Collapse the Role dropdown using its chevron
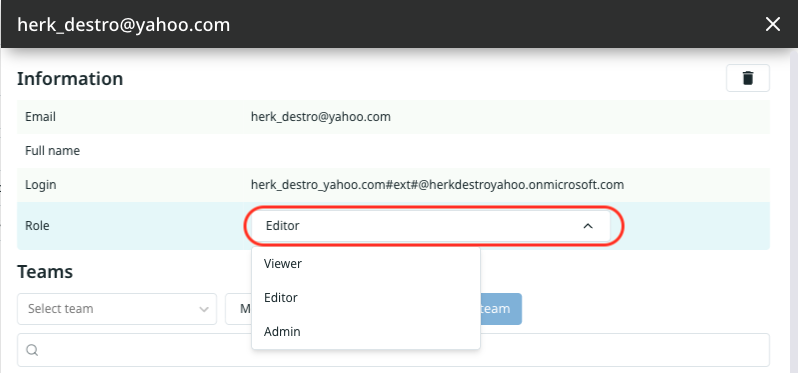798x373 pixels. pyautogui.click(x=588, y=226)
